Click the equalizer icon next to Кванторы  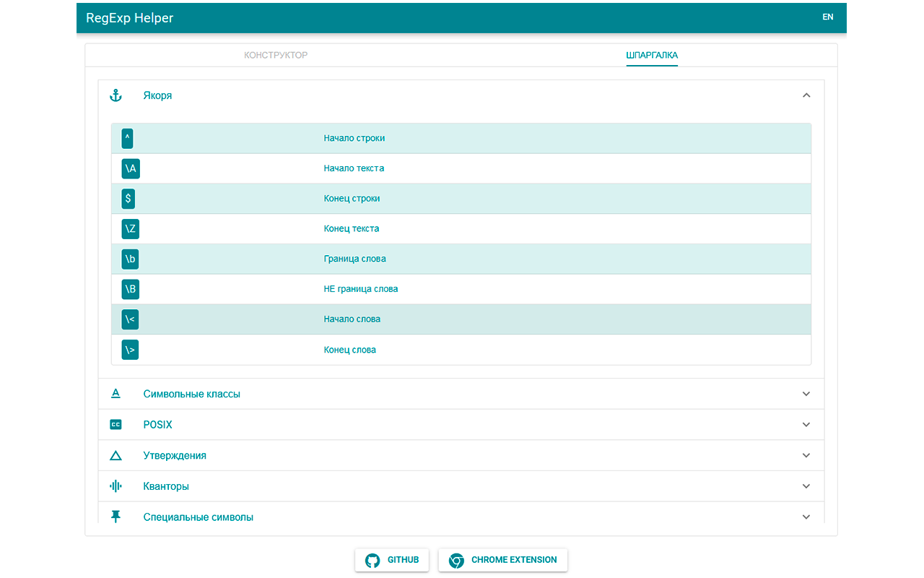pos(115,486)
